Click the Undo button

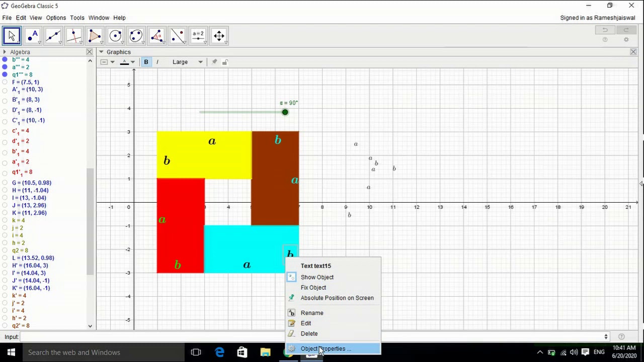[605, 30]
